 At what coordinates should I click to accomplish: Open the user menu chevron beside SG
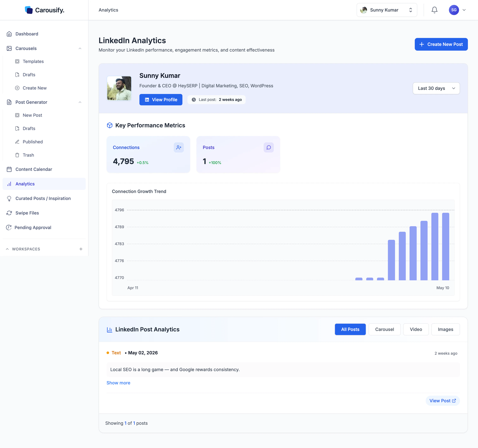[x=464, y=10]
